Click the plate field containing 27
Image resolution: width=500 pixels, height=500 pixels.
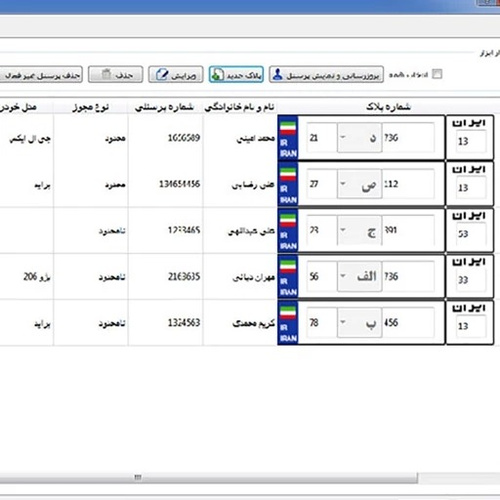click(x=322, y=184)
